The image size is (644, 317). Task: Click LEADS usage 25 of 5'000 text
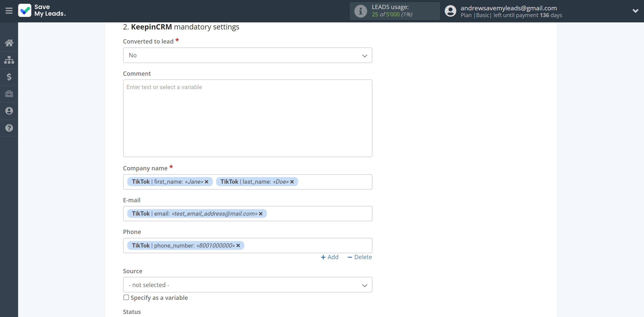point(392,14)
